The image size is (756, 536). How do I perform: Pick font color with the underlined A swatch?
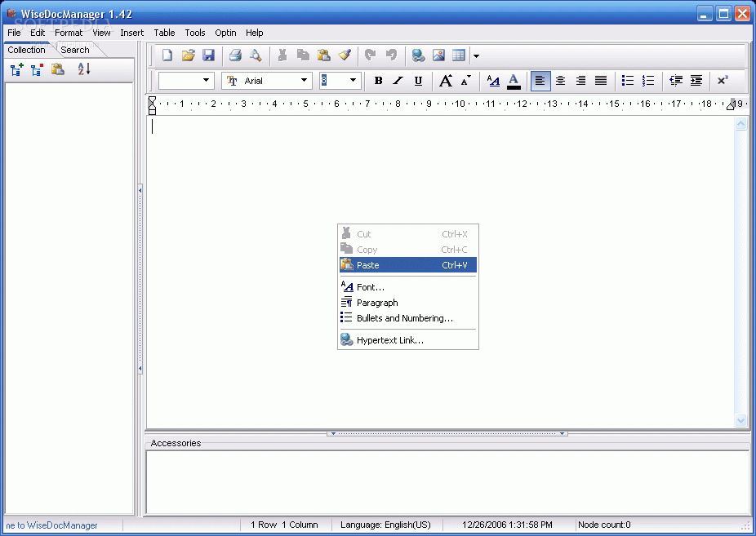(514, 81)
